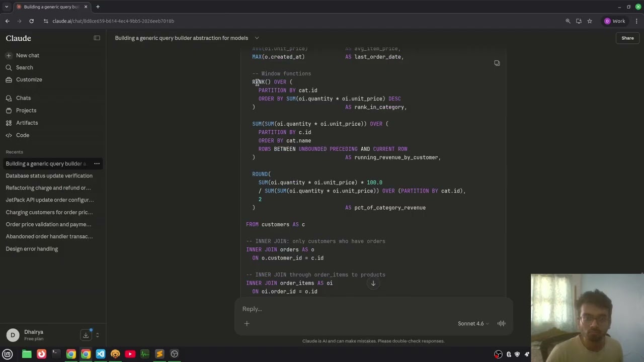Jump to bottom of conversation

tap(373, 283)
